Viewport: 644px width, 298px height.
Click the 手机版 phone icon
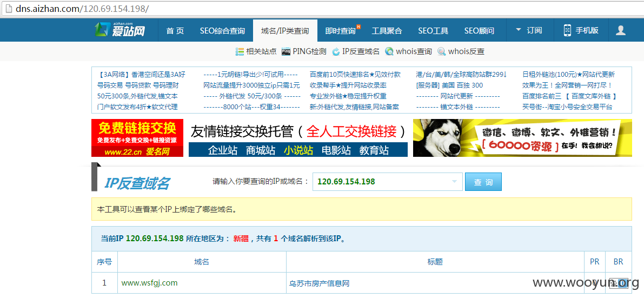point(568,30)
